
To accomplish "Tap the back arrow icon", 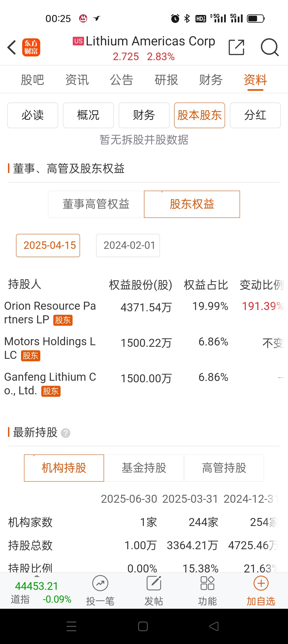I will point(12,48).
